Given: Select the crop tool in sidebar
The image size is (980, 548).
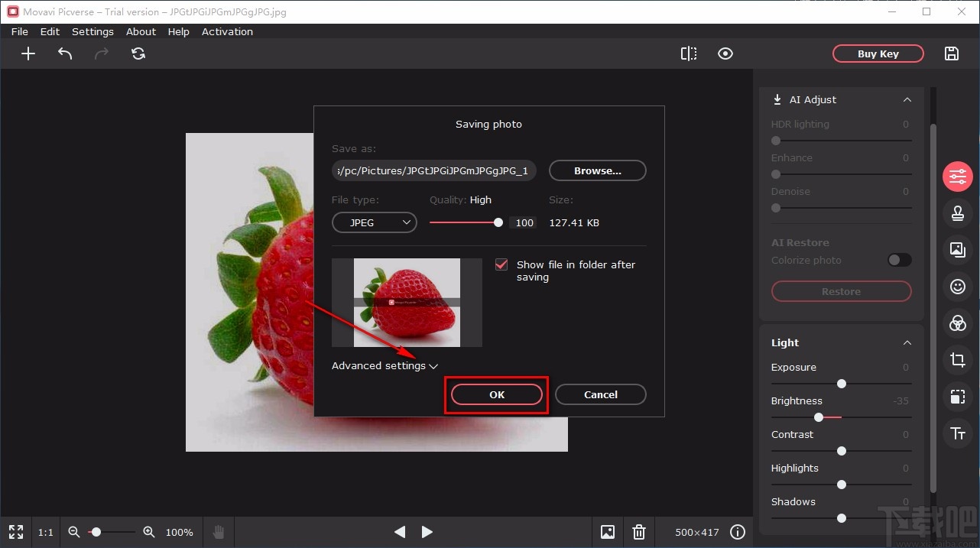Looking at the screenshot, I should [958, 360].
